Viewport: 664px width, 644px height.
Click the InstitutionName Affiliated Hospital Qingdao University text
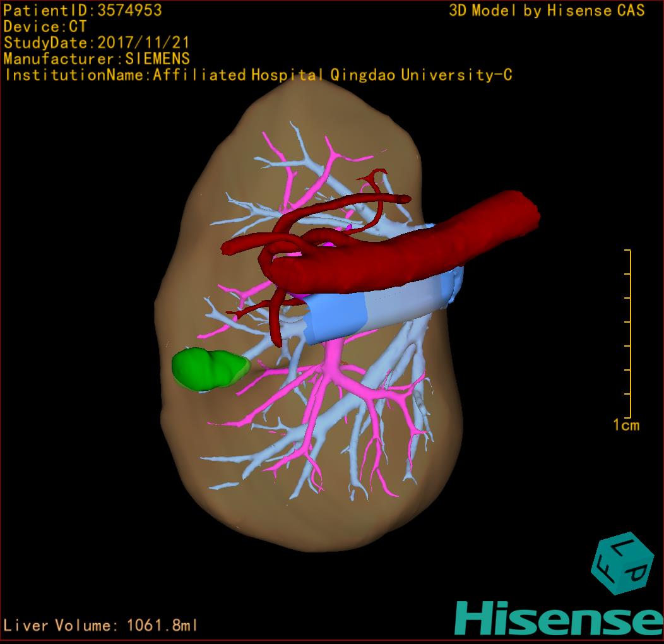point(258,75)
